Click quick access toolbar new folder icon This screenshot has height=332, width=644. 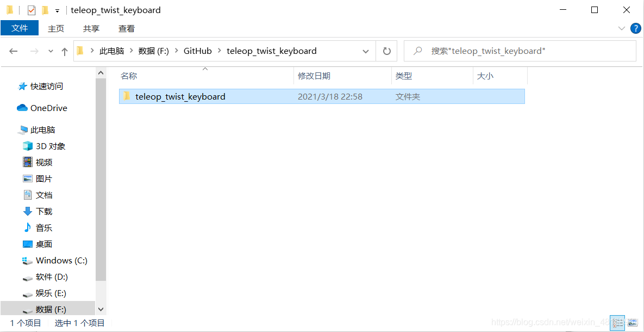point(46,10)
